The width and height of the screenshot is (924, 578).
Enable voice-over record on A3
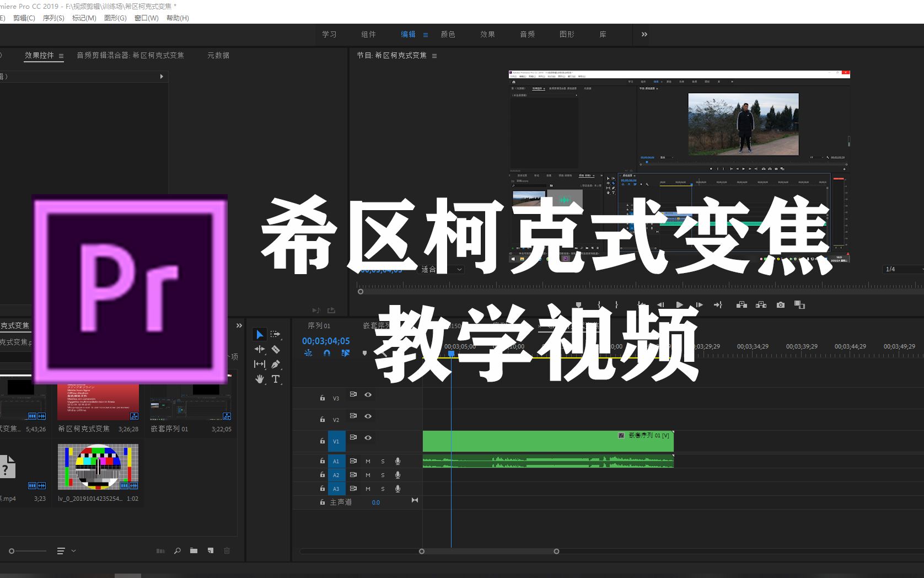[397, 489]
